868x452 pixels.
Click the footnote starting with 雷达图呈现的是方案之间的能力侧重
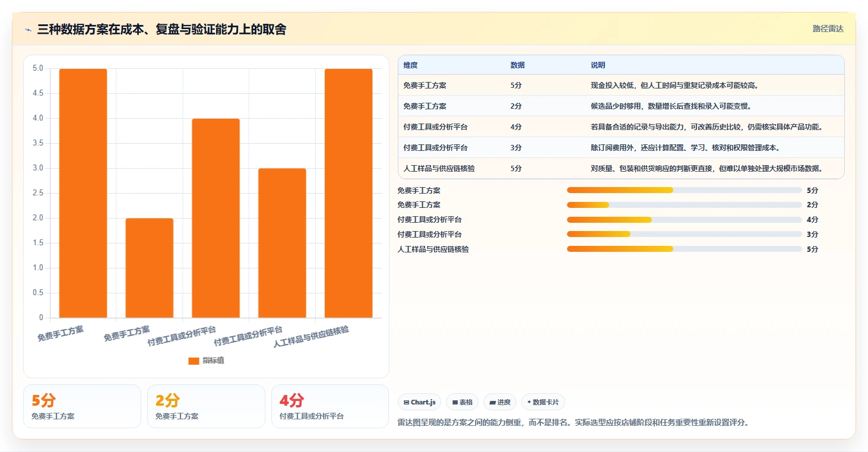(574, 423)
